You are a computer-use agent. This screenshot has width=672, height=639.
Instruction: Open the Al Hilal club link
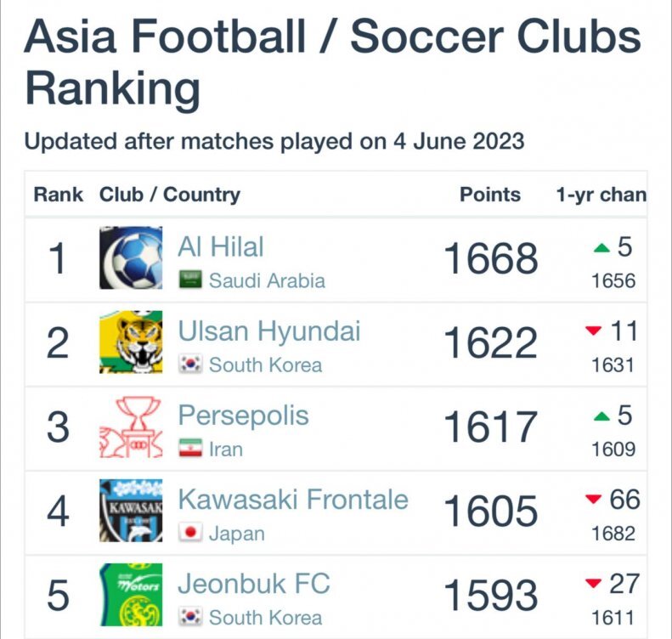(x=221, y=247)
